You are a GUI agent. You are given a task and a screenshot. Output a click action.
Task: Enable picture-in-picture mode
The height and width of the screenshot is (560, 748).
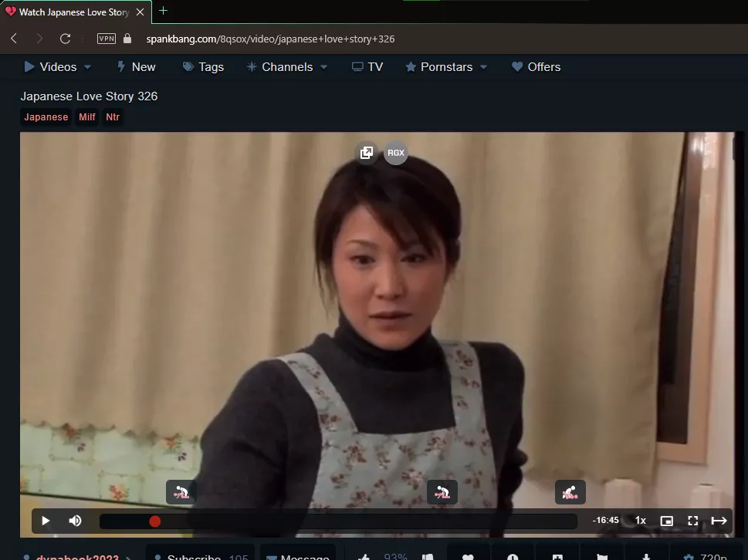(x=666, y=521)
